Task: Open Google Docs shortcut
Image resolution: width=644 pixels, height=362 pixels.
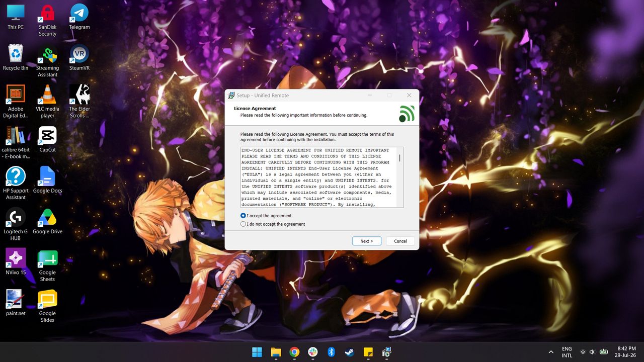Action: coord(47,180)
